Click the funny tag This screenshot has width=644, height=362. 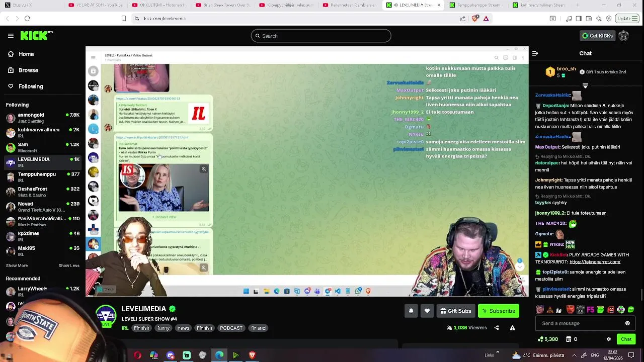tap(163, 328)
